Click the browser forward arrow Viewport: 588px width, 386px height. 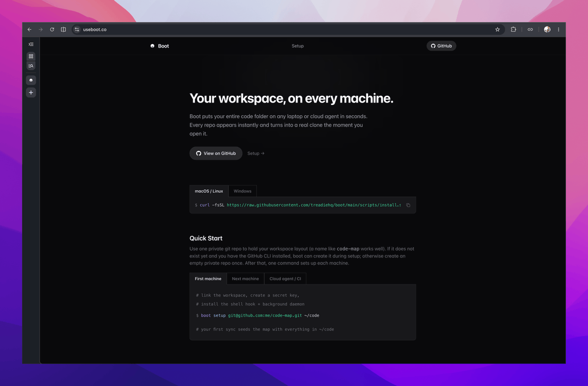click(x=41, y=29)
